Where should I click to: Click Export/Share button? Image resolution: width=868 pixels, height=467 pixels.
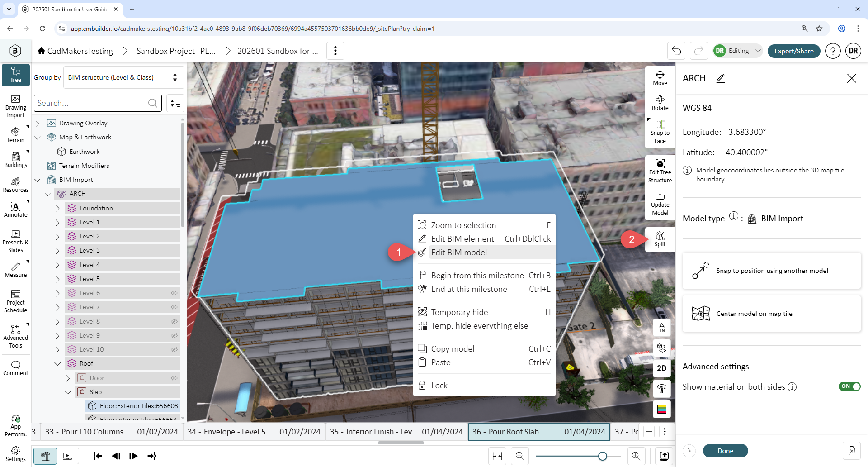794,51
